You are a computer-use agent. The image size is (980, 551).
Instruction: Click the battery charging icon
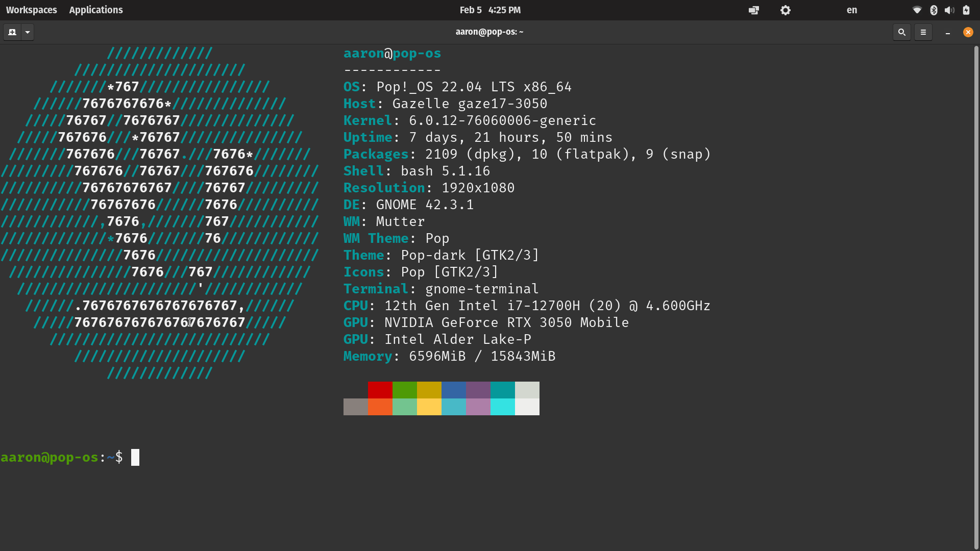click(966, 10)
